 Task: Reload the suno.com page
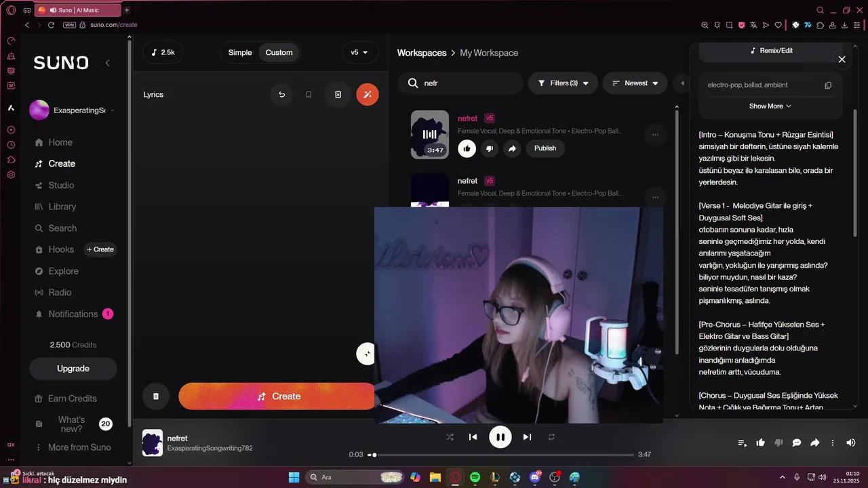tap(51, 25)
